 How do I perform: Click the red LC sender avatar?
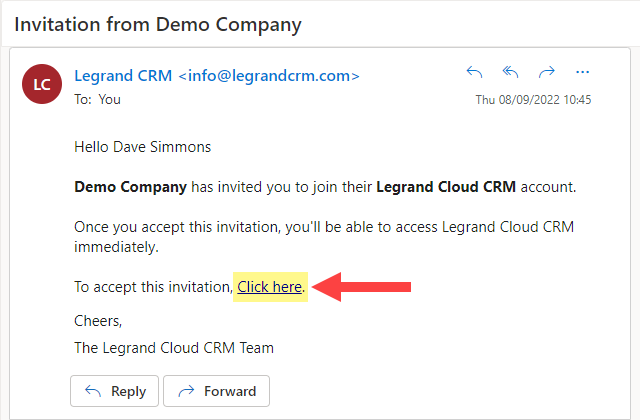42,84
